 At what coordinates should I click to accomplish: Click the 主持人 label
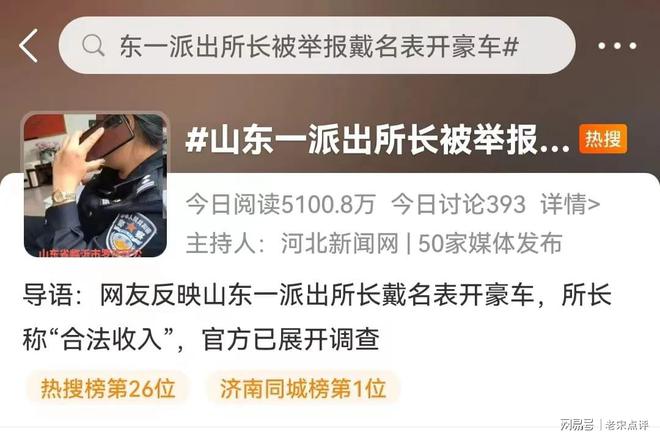pyautogui.click(x=221, y=243)
